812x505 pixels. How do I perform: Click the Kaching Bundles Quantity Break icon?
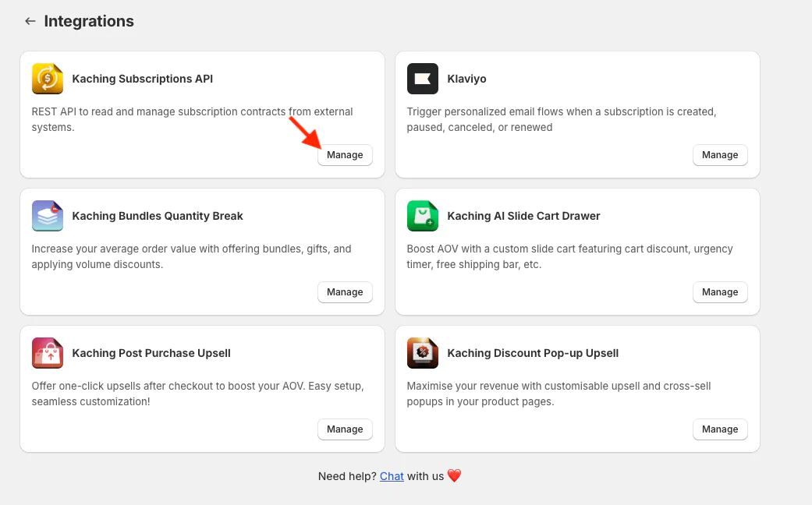tap(47, 216)
